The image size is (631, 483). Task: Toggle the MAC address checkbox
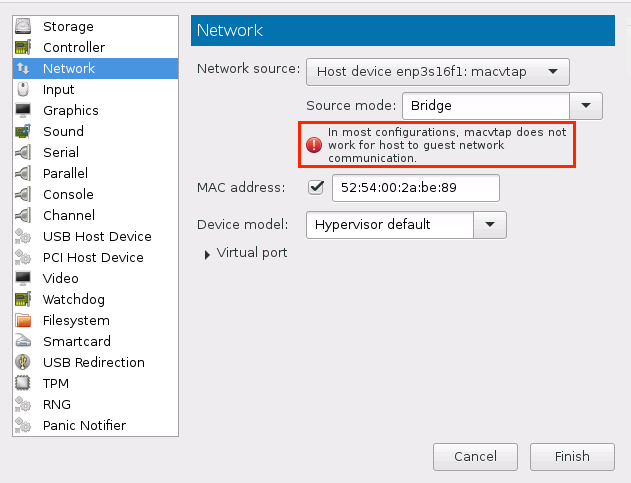[317, 187]
